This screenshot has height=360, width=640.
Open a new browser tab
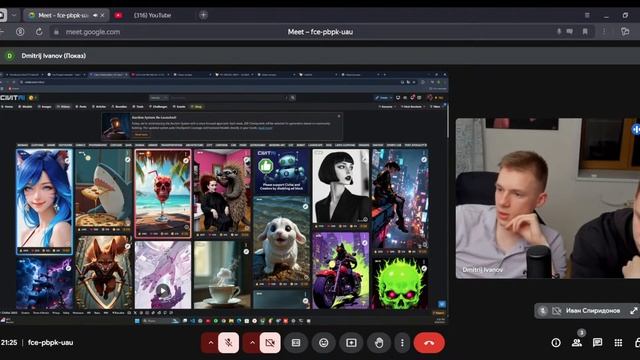tap(203, 15)
